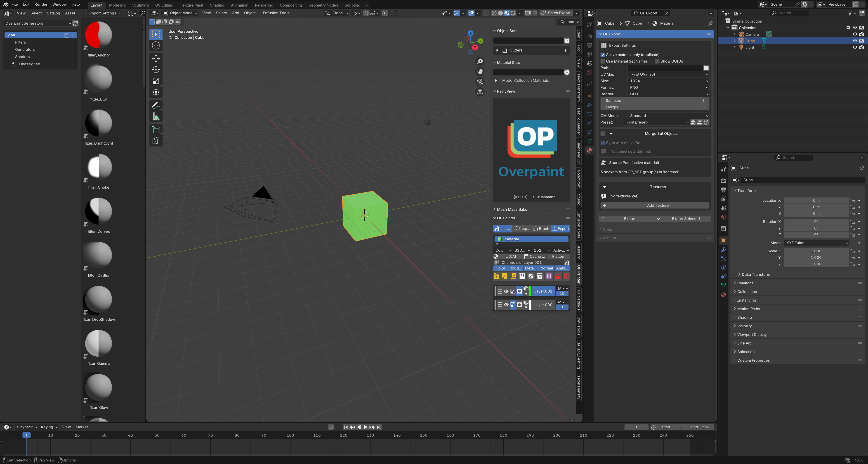The image size is (868, 464).
Task: Activate the Move tool
Action: coord(156,58)
